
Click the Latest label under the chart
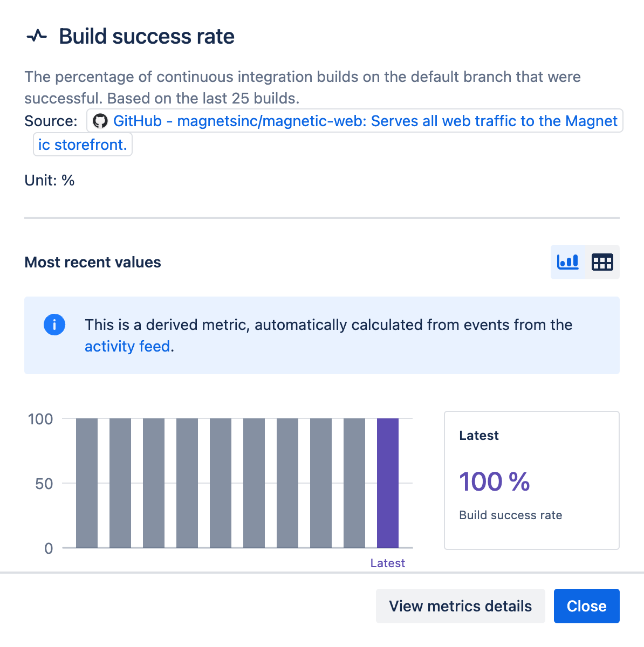387,563
